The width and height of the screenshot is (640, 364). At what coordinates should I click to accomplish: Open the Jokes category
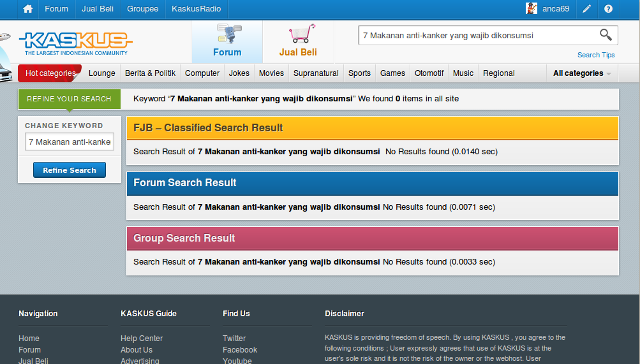[239, 73]
